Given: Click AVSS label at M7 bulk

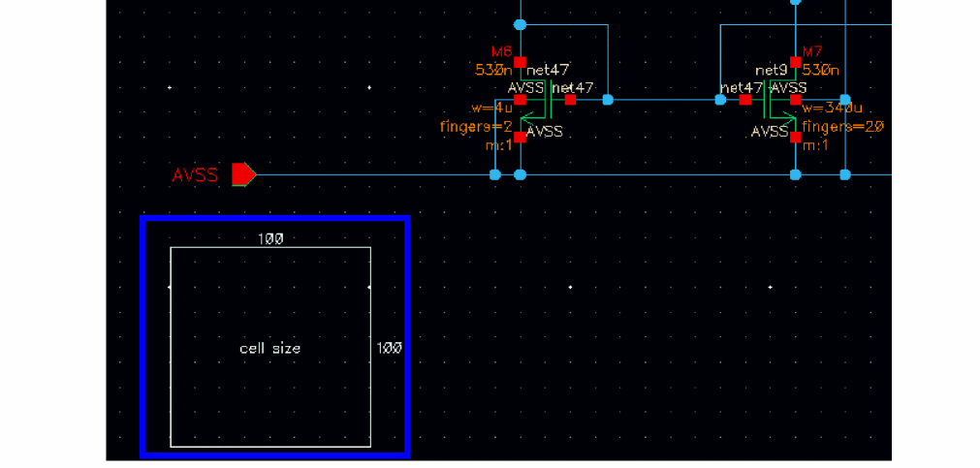Looking at the screenshot, I should 788,88.
